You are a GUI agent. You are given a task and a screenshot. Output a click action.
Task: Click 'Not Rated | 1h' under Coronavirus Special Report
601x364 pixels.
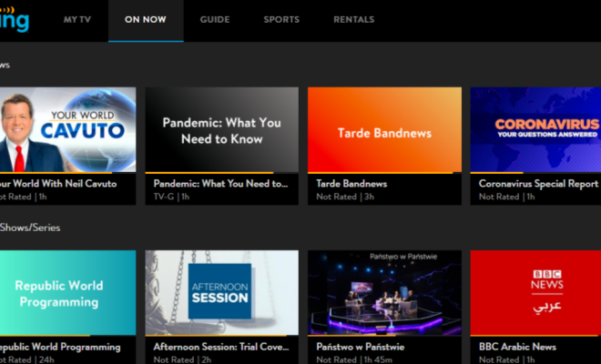(506, 197)
